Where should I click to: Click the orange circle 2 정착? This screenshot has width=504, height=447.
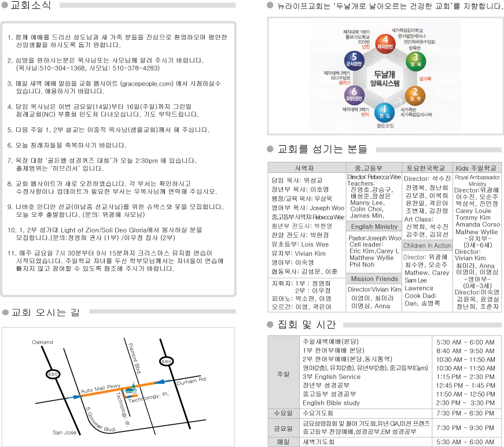click(x=415, y=95)
